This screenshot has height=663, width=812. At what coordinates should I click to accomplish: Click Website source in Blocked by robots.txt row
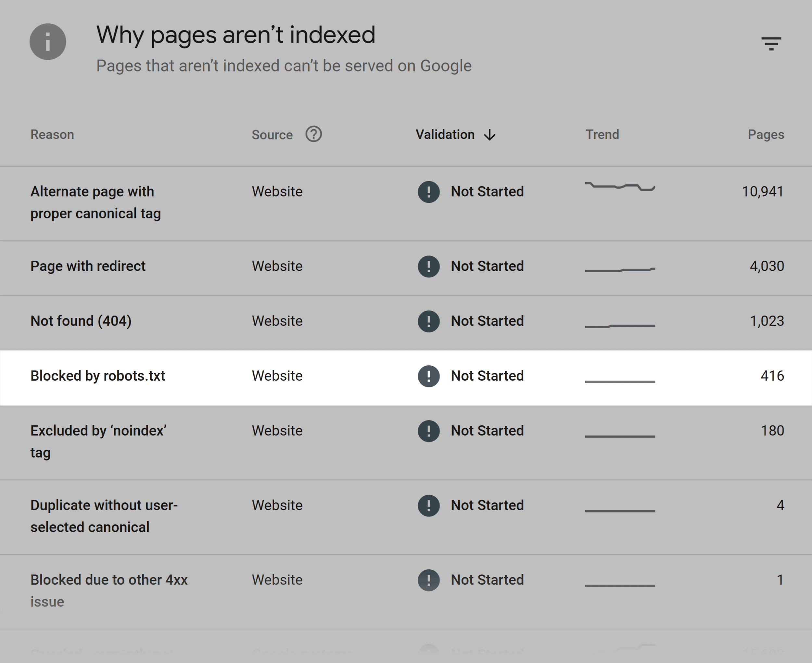pyautogui.click(x=277, y=376)
